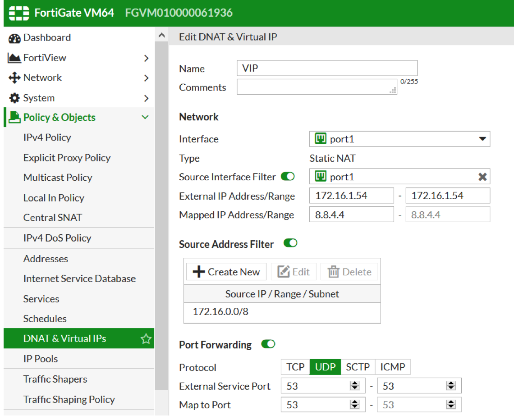Turn off the Source Address Filter
Viewport: 514px width, 420px height.
tap(290, 243)
